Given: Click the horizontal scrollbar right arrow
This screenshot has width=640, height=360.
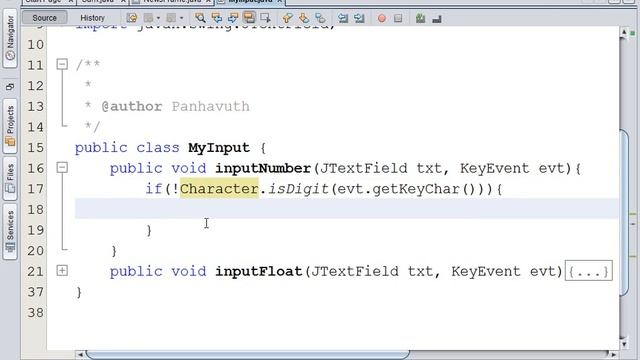Looking at the screenshot, I should (612, 354).
